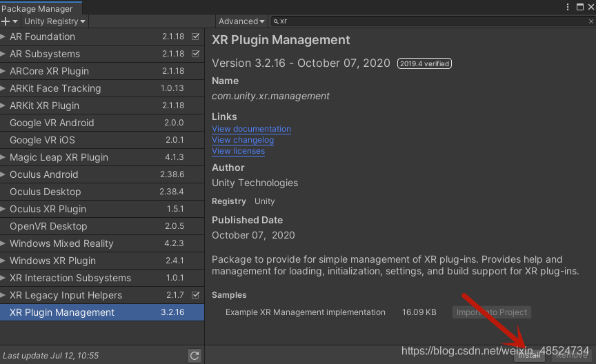Expand AR Foundation versions
596x364 pixels.
[3, 37]
